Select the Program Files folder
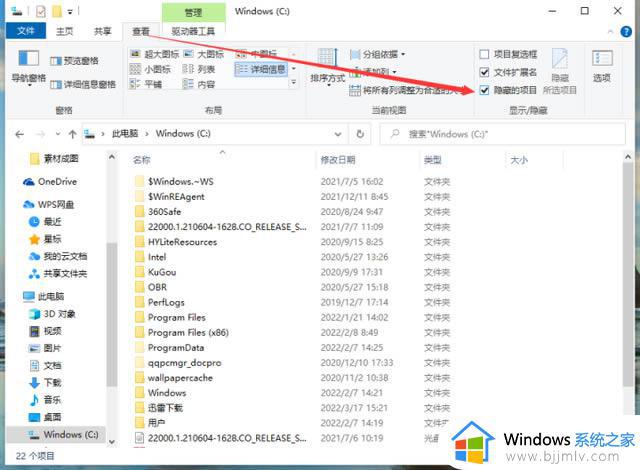 [177, 317]
